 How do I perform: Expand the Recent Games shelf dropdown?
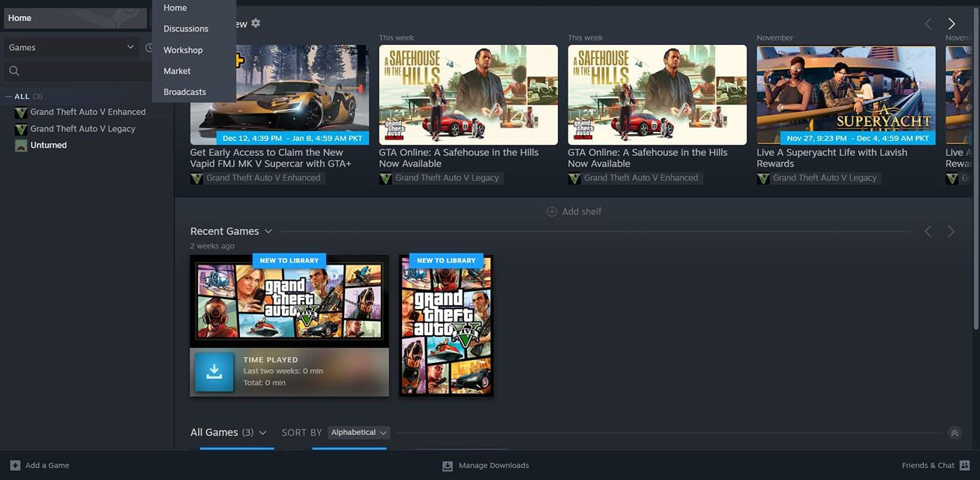pos(268,232)
